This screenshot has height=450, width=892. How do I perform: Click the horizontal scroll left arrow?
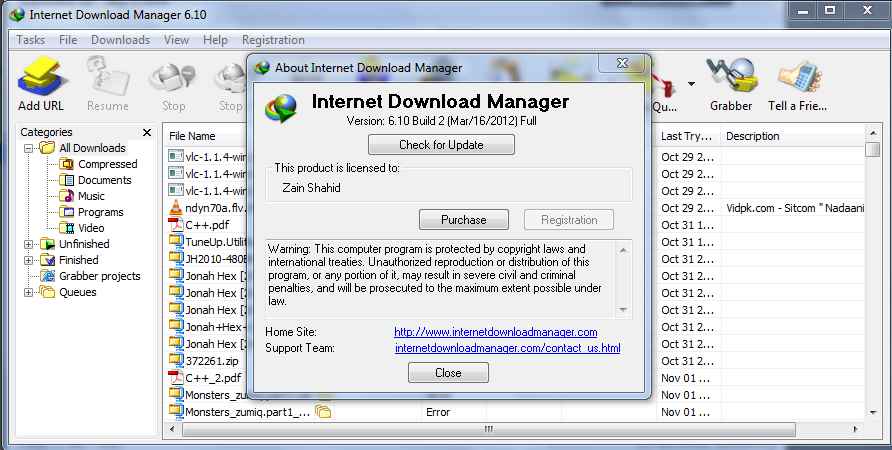tap(174, 430)
